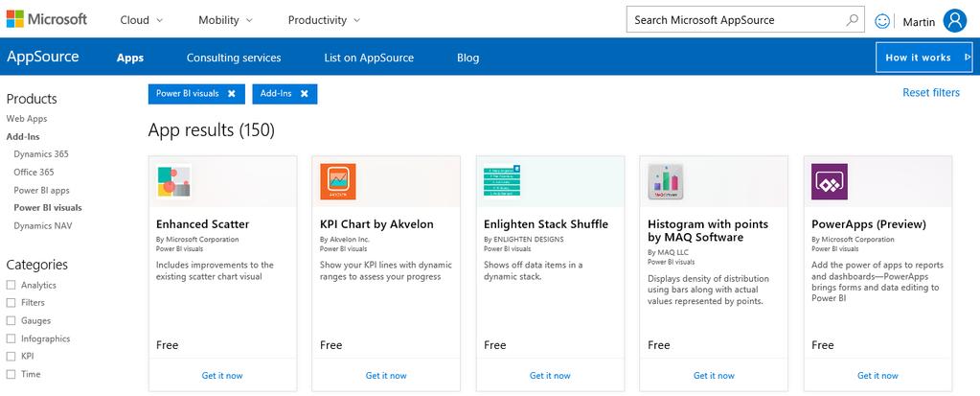Open the PowerApps (Preview) title
Screen dimensions: 980x396
pos(869,224)
